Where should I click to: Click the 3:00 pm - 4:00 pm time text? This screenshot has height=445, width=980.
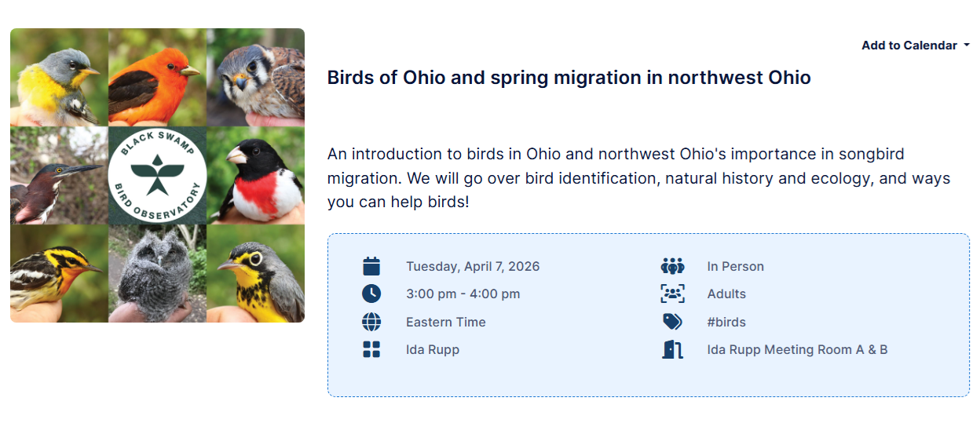point(463,294)
